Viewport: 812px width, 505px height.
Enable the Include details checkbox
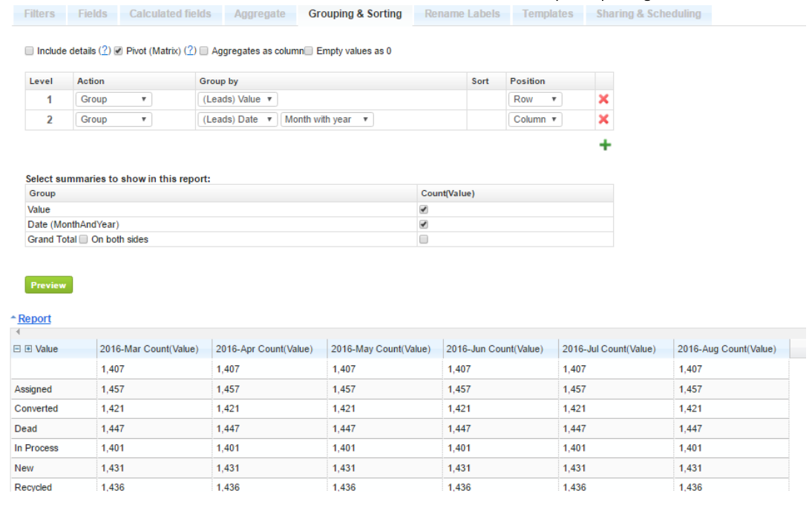pyautogui.click(x=30, y=51)
